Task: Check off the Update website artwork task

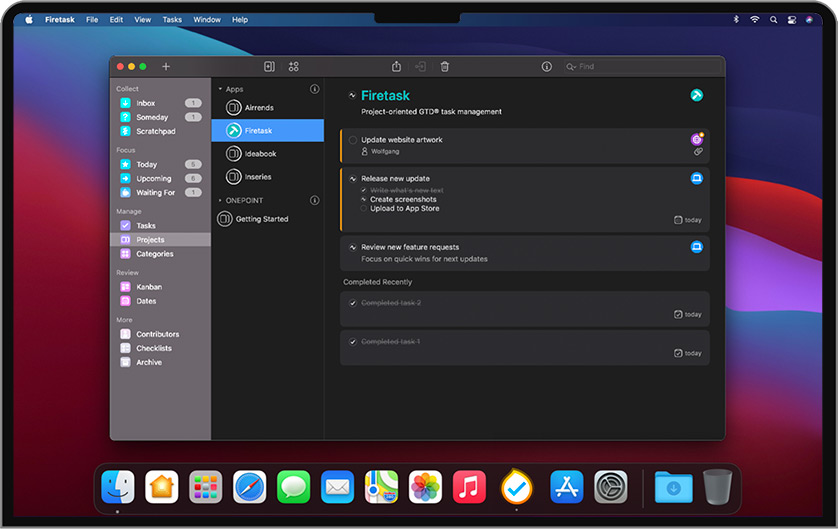Action: (353, 140)
